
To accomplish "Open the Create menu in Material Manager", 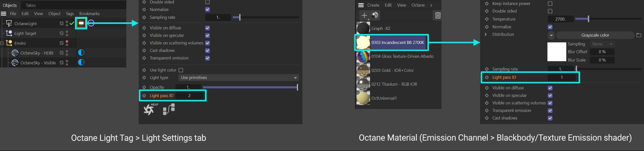I will 373,5.
